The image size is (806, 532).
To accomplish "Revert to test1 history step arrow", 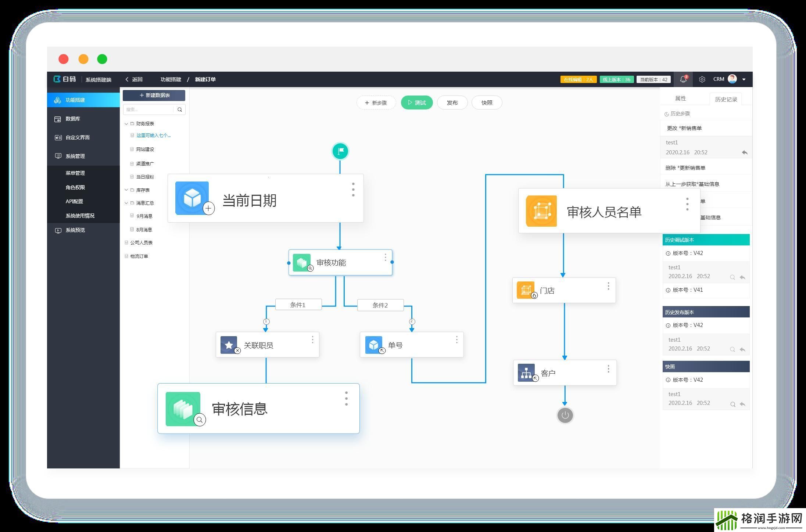I will pos(744,152).
